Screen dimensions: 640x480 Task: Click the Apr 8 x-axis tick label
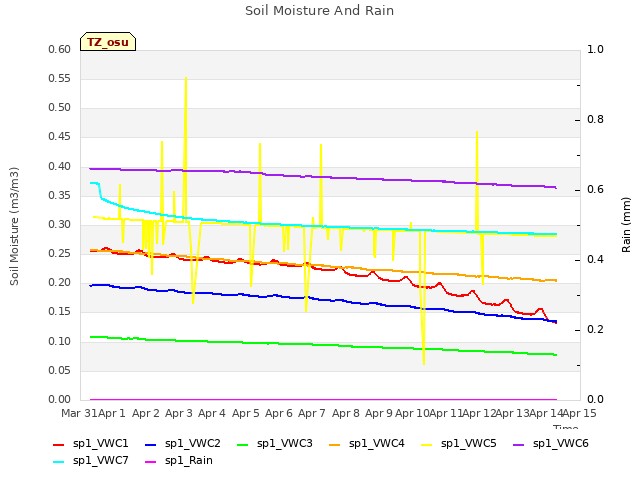346,413
